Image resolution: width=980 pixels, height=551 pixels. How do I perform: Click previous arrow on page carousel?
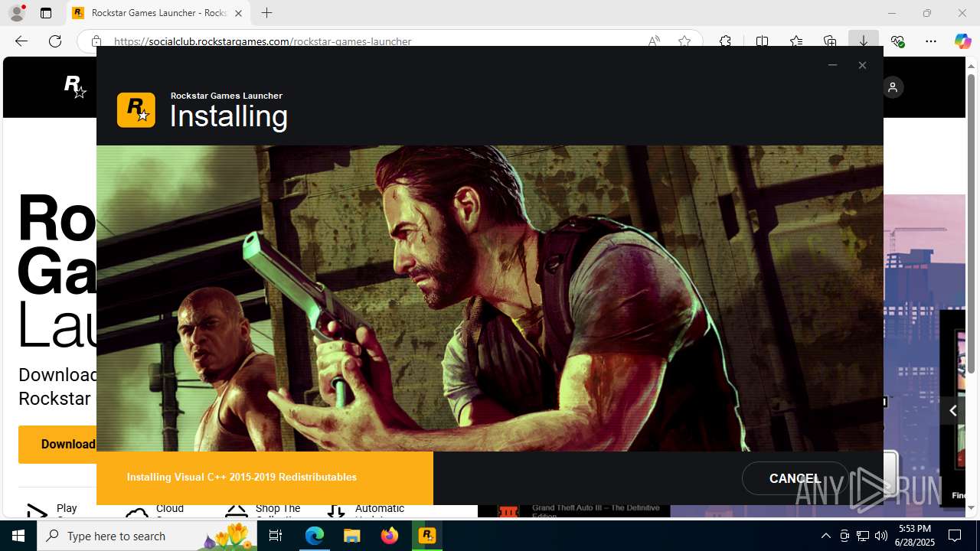click(952, 411)
